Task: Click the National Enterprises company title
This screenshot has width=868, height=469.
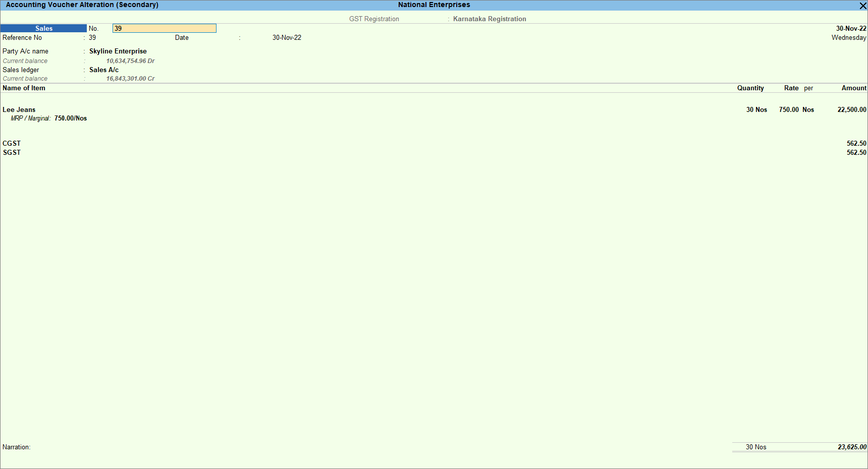Action: point(434,5)
